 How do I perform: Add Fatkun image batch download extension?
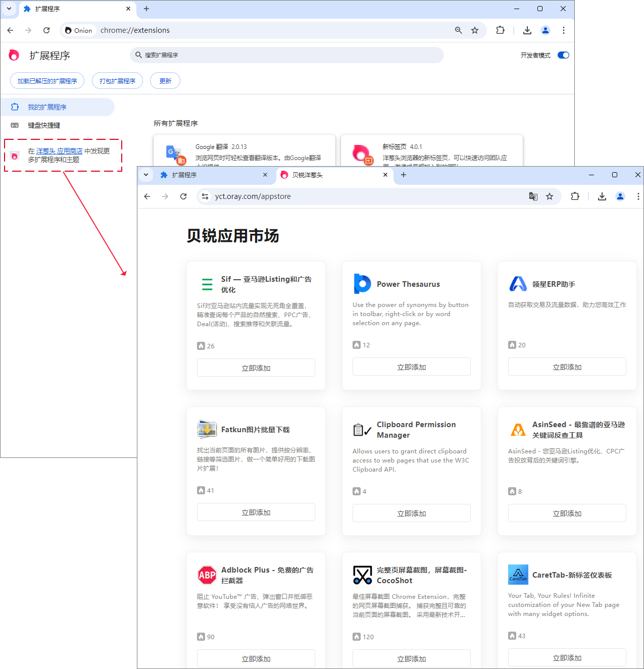pyautogui.click(x=256, y=512)
